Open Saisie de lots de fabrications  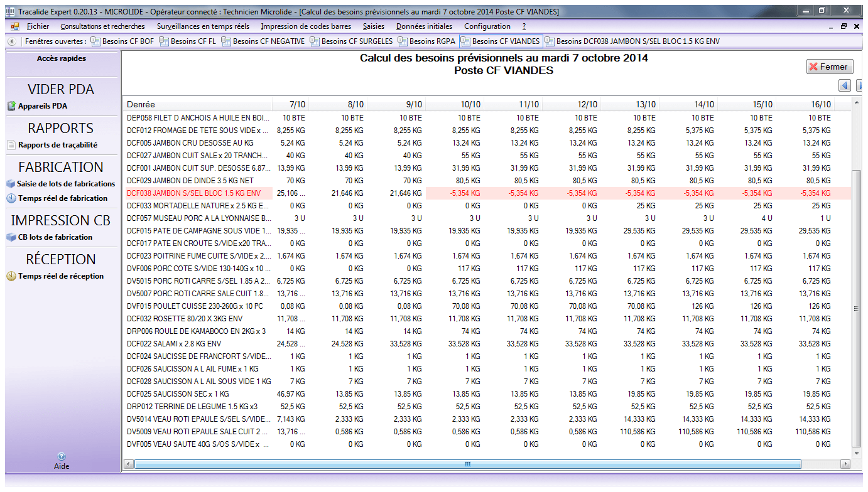pyautogui.click(x=61, y=184)
